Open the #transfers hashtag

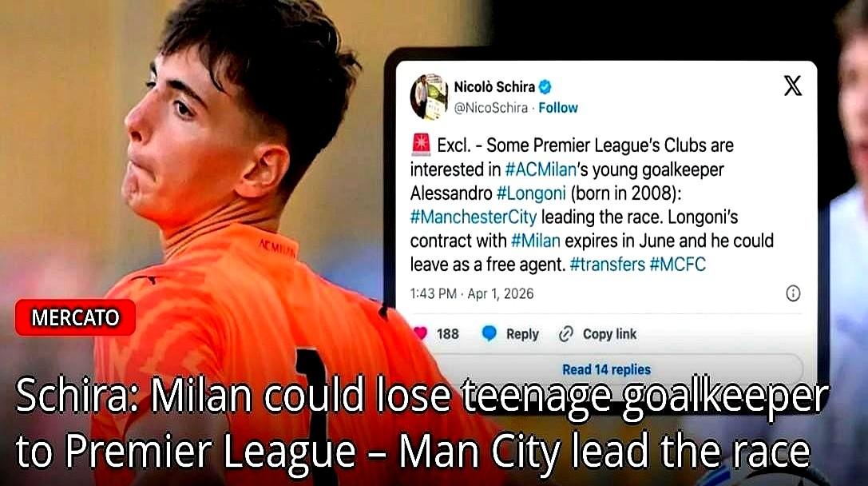[607, 265]
